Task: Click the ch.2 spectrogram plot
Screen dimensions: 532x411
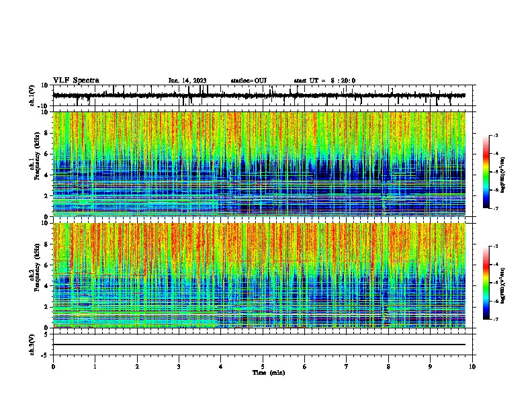Action: point(259,275)
